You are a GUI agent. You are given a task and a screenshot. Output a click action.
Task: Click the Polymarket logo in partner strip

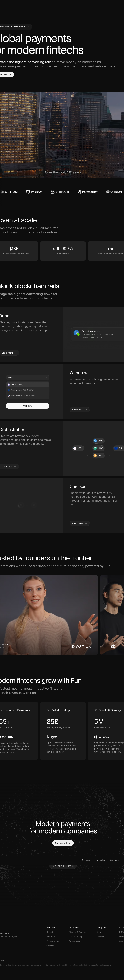pos(87,192)
